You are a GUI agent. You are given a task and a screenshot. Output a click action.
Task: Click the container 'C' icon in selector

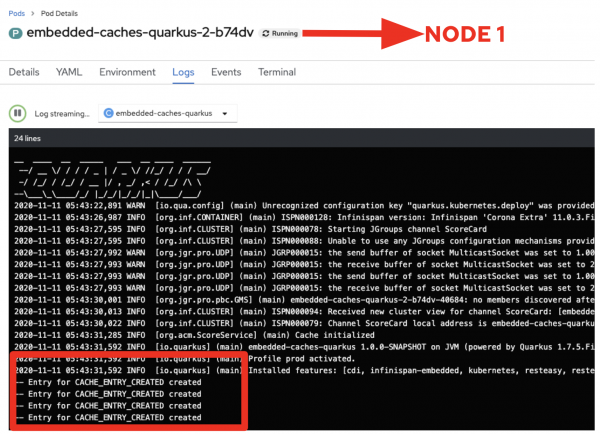pos(107,114)
